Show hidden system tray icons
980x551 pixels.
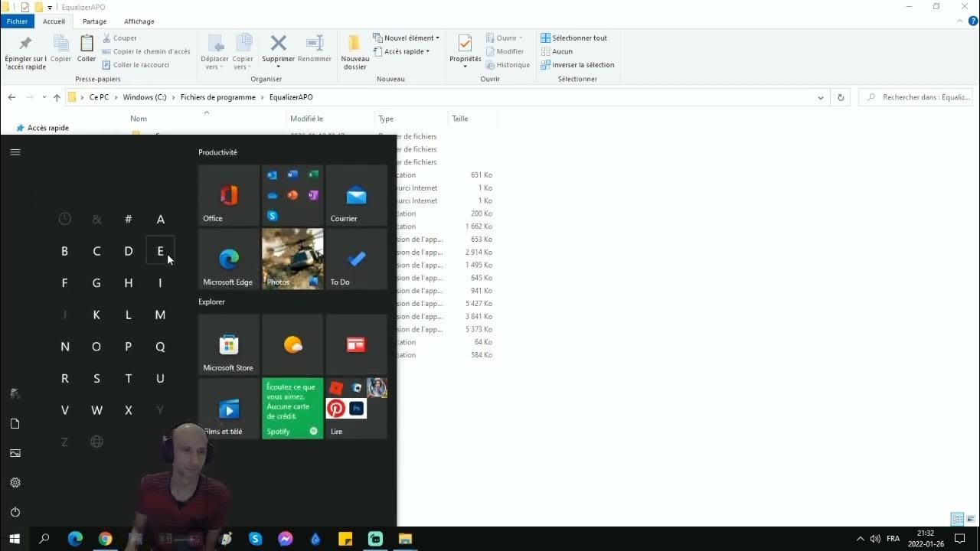point(860,539)
